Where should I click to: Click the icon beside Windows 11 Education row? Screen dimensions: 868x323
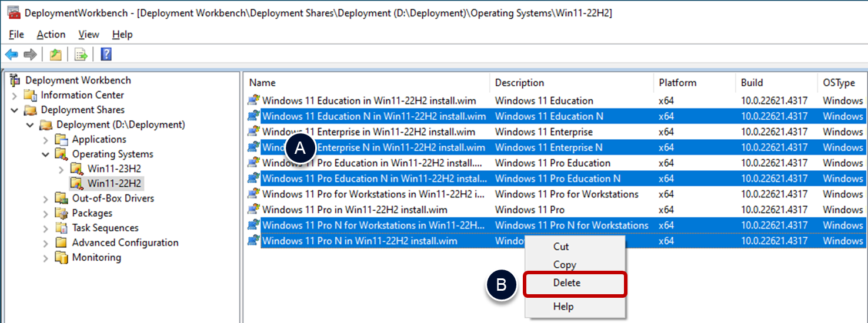point(254,100)
